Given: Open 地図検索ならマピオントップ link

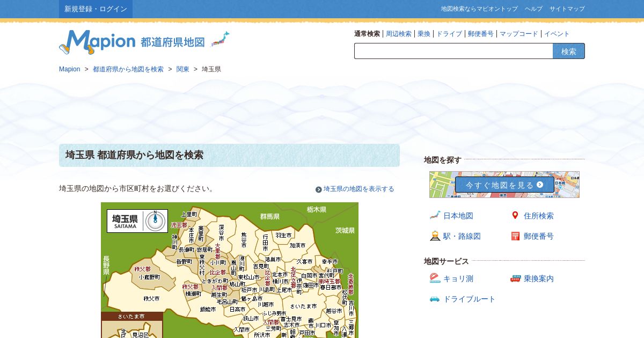Looking at the screenshot, I should pos(479,9).
